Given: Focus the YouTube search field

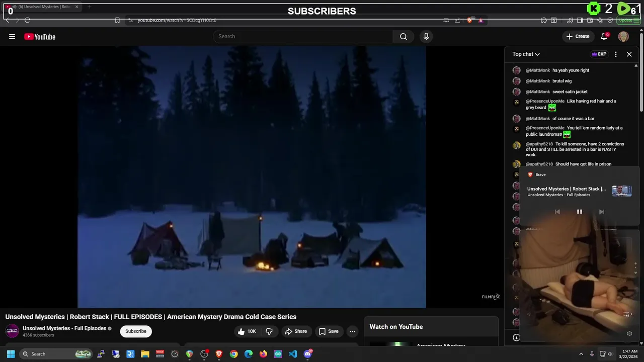Looking at the screenshot, I should pyautogui.click(x=303, y=36).
